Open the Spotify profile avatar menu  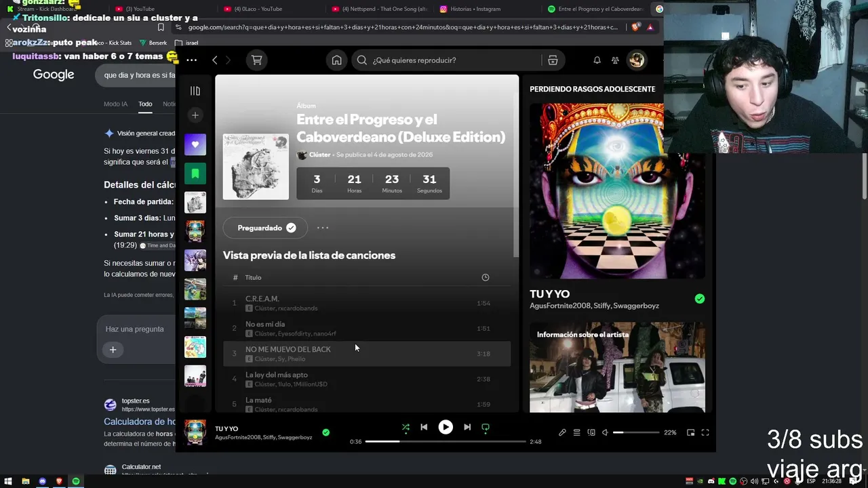[636, 60]
